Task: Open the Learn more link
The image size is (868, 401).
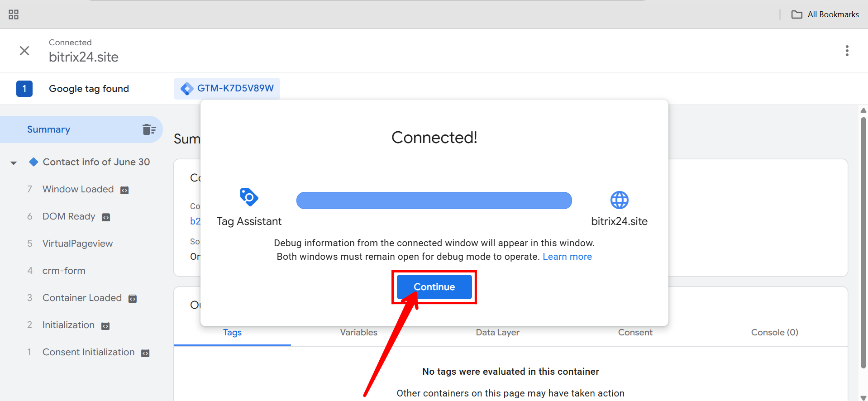Action: pos(567,257)
